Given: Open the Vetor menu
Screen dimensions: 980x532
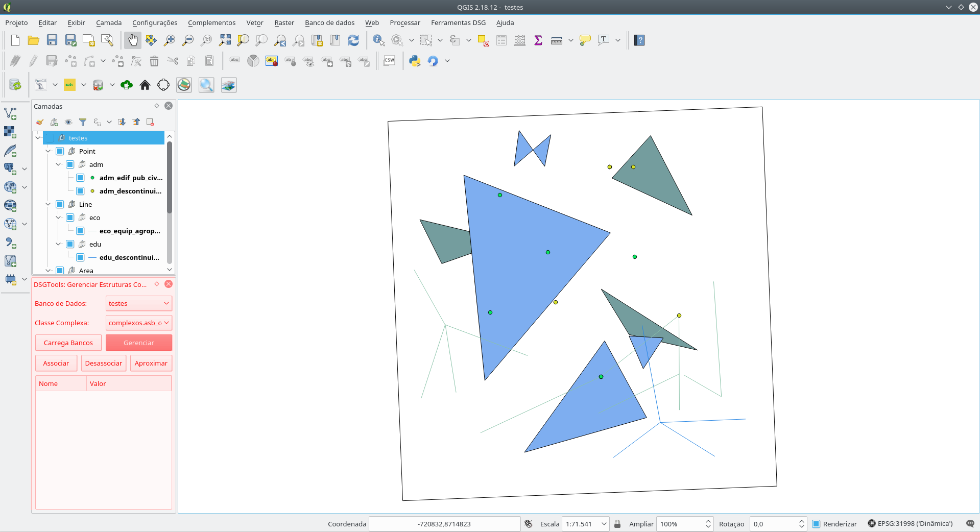Looking at the screenshot, I should 255,22.
